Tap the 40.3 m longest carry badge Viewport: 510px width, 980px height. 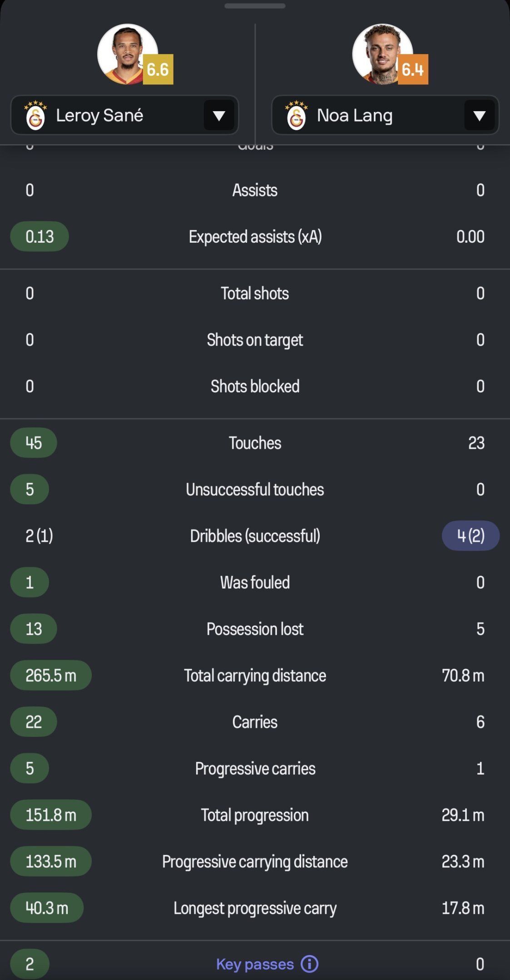pyautogui.click(x=47, y=908)
